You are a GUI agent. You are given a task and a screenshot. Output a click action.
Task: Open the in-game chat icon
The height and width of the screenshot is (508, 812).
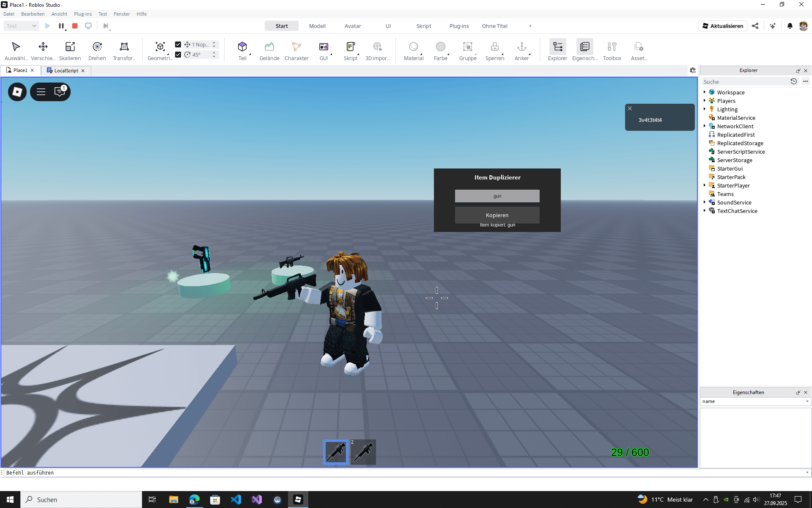point(60,92)
